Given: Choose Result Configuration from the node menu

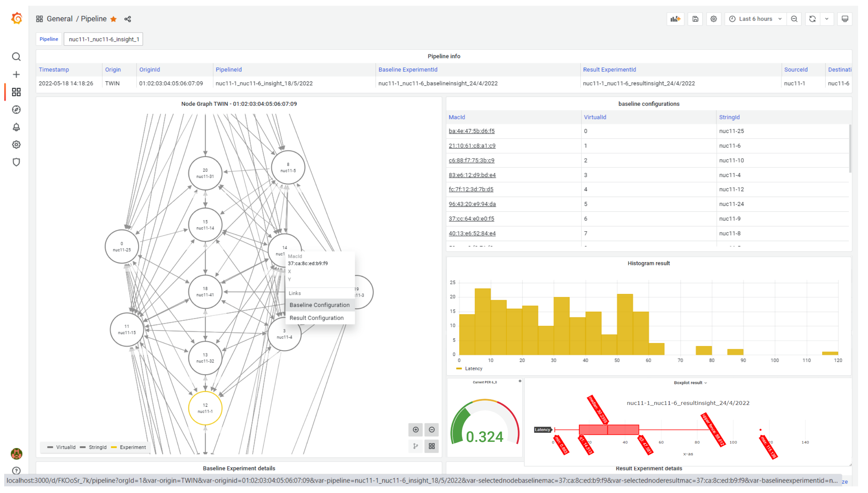Looking at the screenshot, I should (316, 318).
